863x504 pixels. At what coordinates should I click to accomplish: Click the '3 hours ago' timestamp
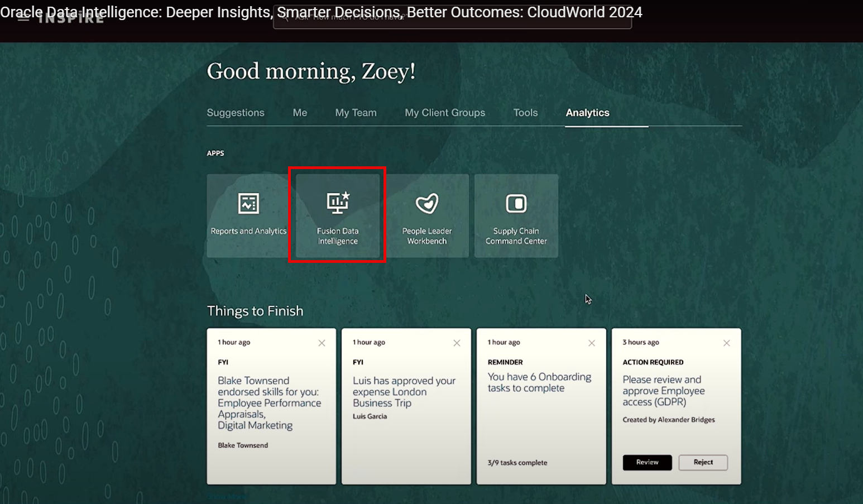[x=641, y=342]
